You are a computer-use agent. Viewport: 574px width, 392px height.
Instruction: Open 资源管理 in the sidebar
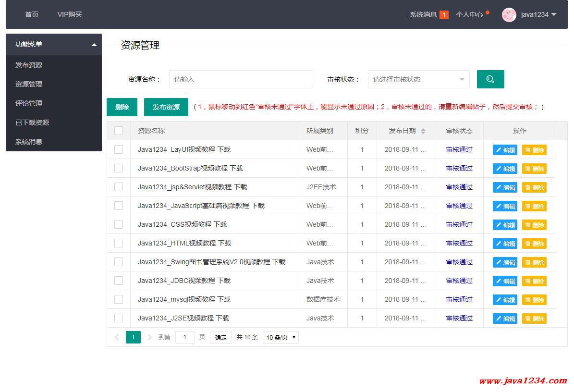click(x=54, y=84)
